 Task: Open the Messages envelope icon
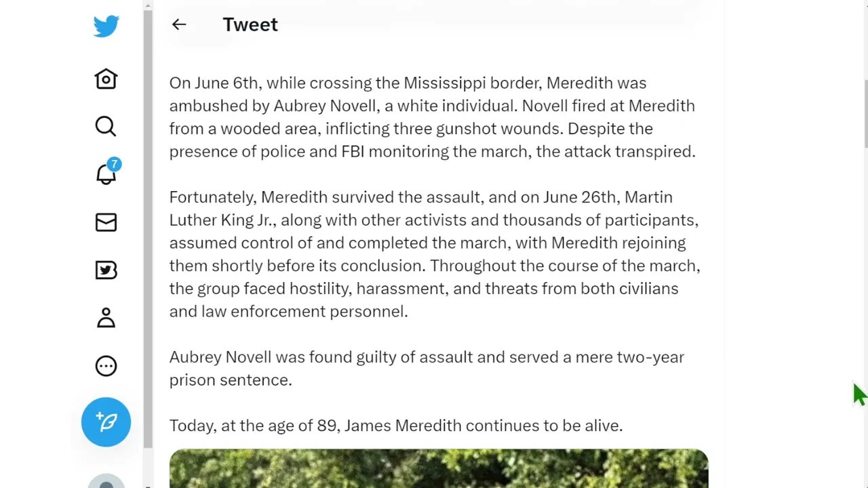[x=106, y=222]
